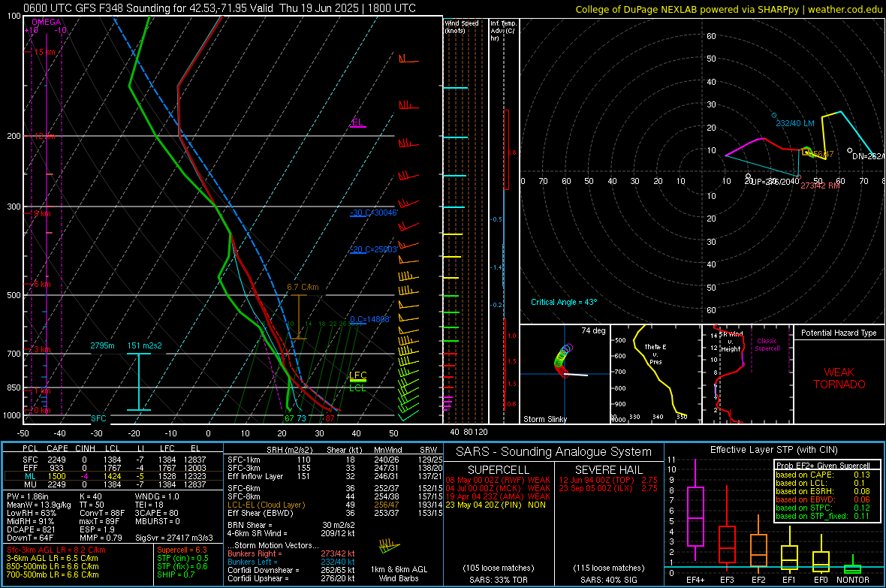Viewport: 886px width, 588px height.
Task: Click the '273/42 RM' hodograph storm motion label
Action: [820, 185]
